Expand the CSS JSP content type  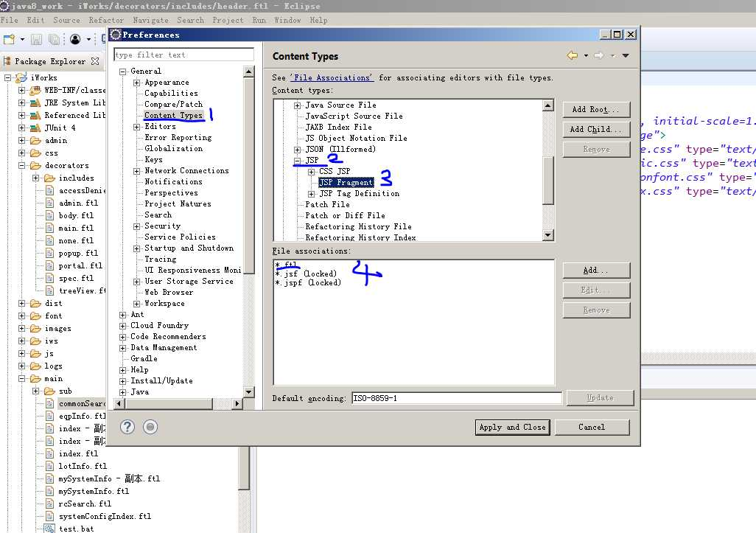pos(312,172)
